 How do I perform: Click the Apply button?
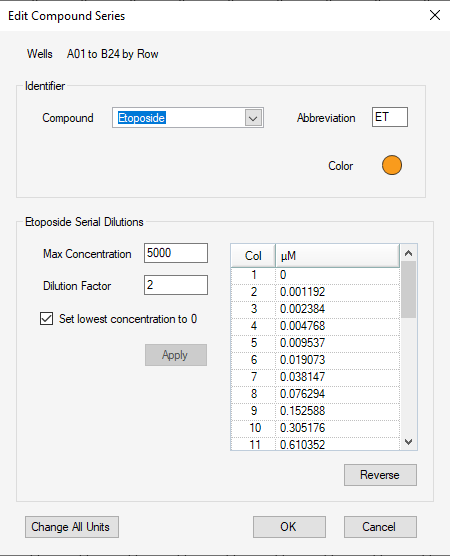(176, 355)
